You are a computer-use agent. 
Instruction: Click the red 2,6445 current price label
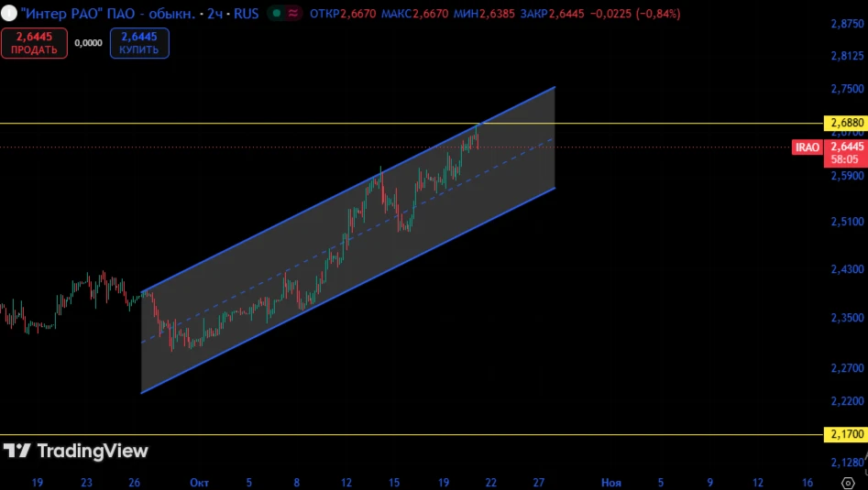click(x=846, y=147)
